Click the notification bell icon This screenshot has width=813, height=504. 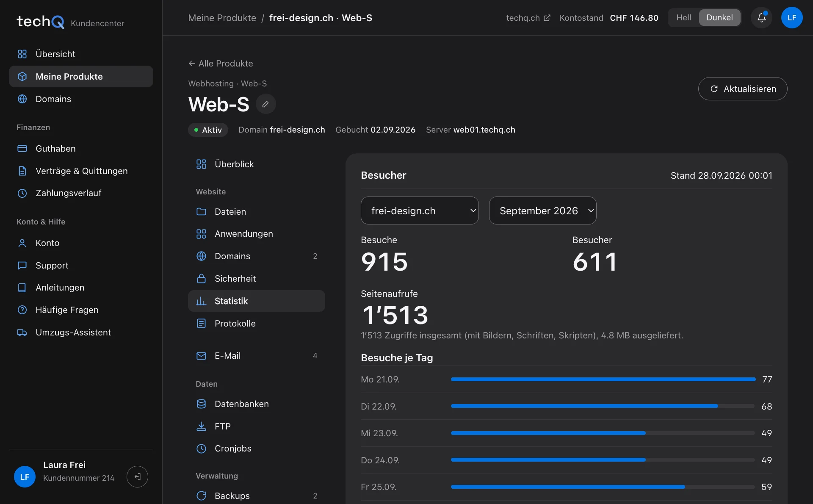pos(761,18)
